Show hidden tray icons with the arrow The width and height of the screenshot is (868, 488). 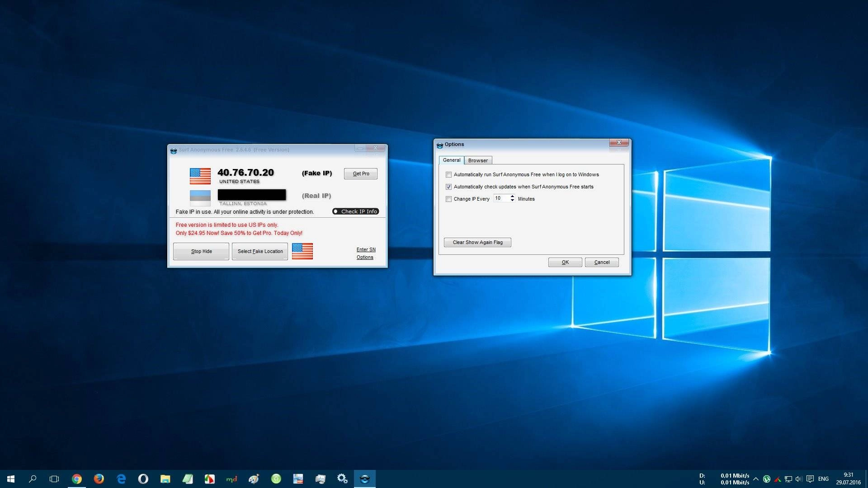pos(756,479)
